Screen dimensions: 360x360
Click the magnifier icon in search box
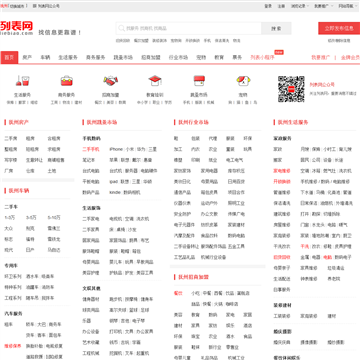point(122,29)
